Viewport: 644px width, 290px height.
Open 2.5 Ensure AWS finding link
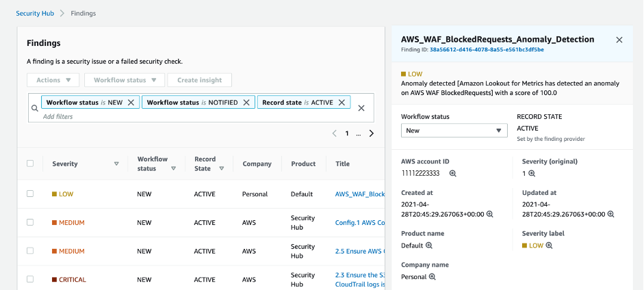[360, 251]
